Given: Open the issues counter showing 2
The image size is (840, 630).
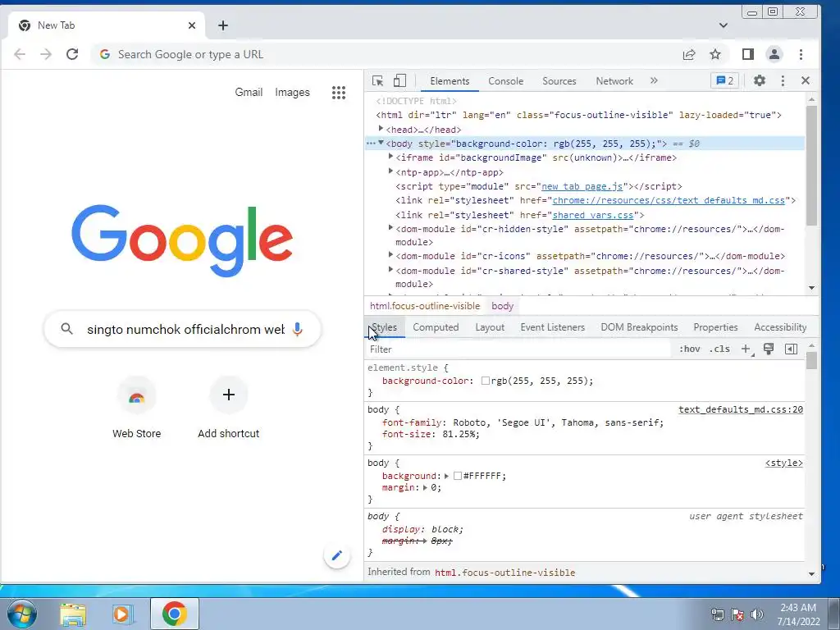Looking at the screenshot, I should (x=724, y=80).
